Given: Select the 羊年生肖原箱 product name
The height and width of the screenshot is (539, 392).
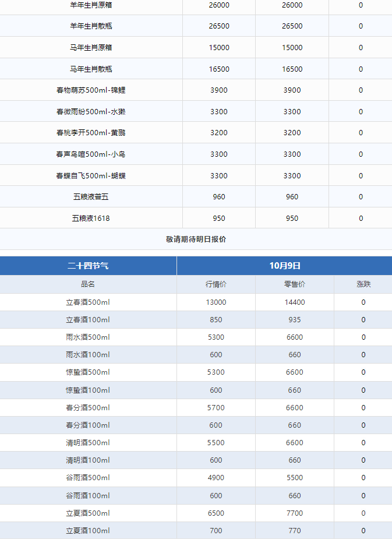Looking at the screenshot, I should click(x=91, y=5).
